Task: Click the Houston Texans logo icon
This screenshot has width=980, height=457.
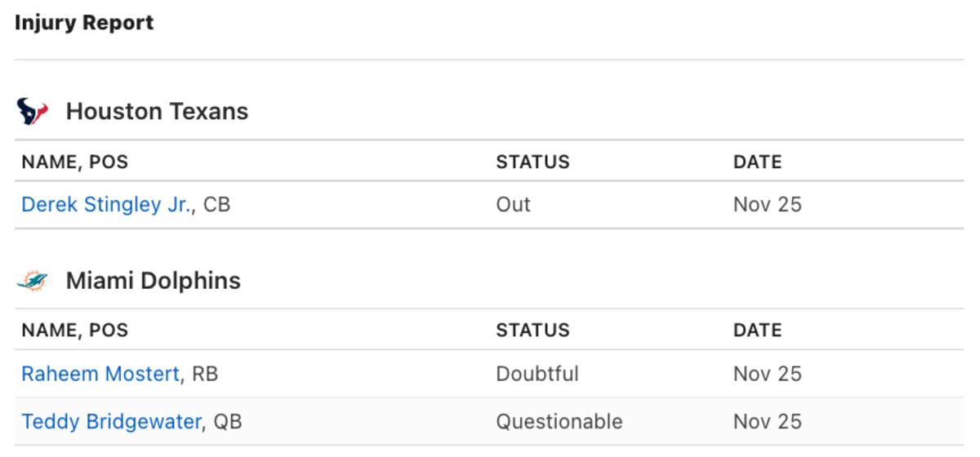Action: [x=33, y=111]
